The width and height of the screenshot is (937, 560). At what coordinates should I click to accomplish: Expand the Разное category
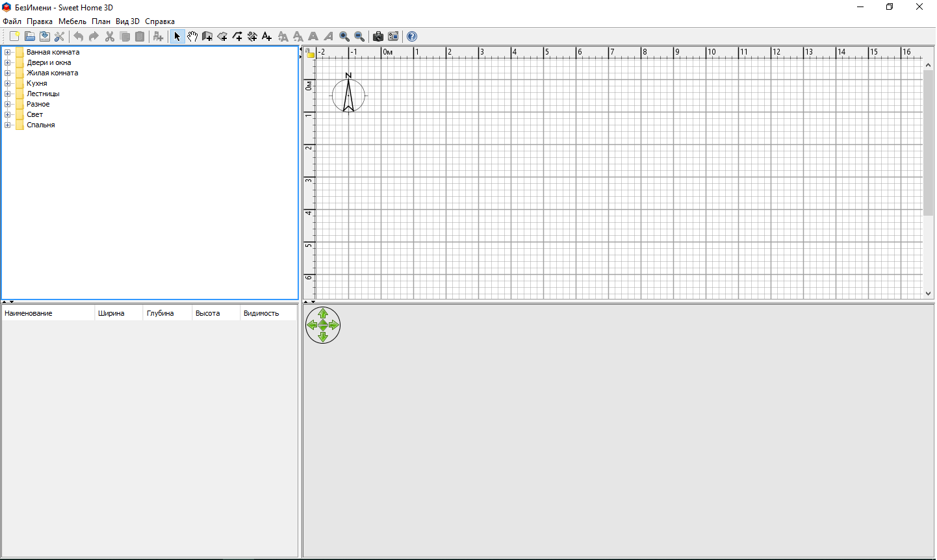[7, 104]
